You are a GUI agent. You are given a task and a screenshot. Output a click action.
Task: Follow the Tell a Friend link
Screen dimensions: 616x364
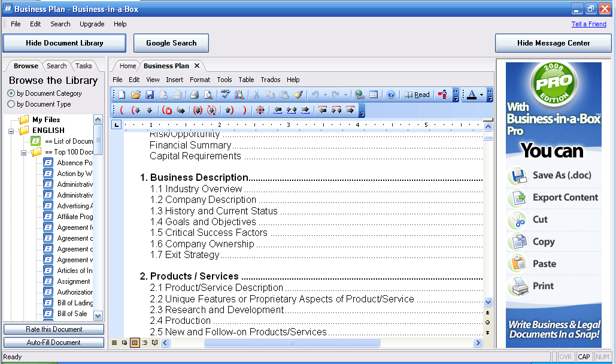pos(588,24)
